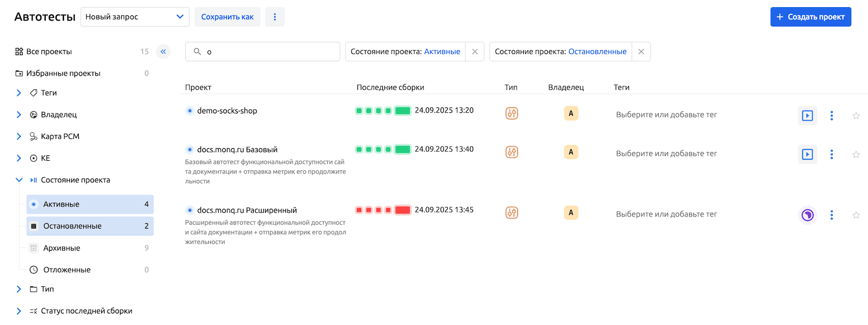Open the more options menu beside Сохранить как

point(275,17)
